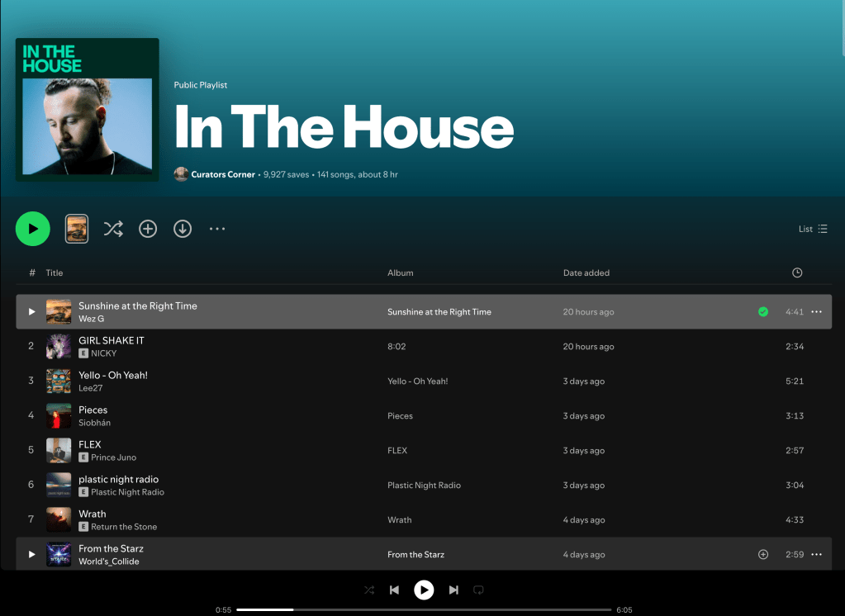845x616 pixels.
Task: Open artist World's_Collide
Action: point(109,561)
